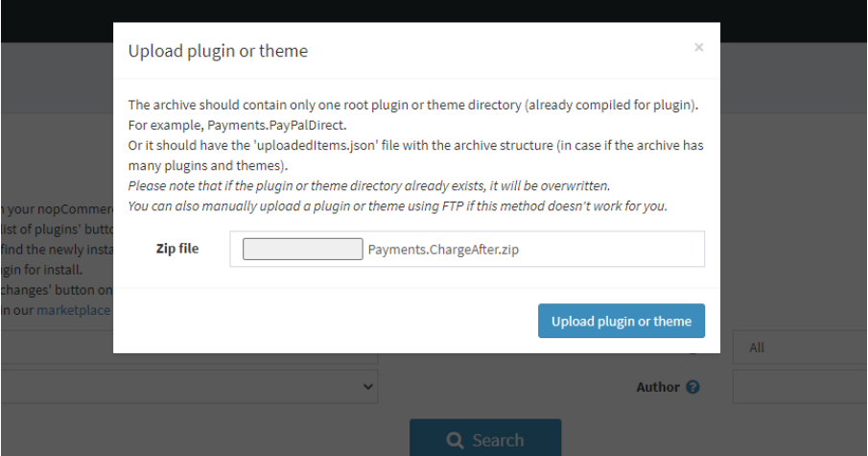Image resolution: width=868 pixels, height=456 pixels.
Task: Open the marketplace link
Action: pyautogui.click(x=74, y=310)
